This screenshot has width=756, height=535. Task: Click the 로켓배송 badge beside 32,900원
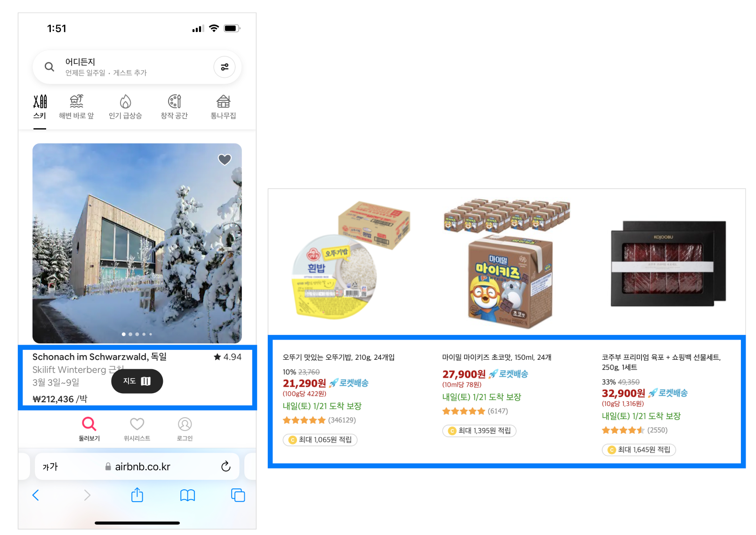click(x=668, y=393)
